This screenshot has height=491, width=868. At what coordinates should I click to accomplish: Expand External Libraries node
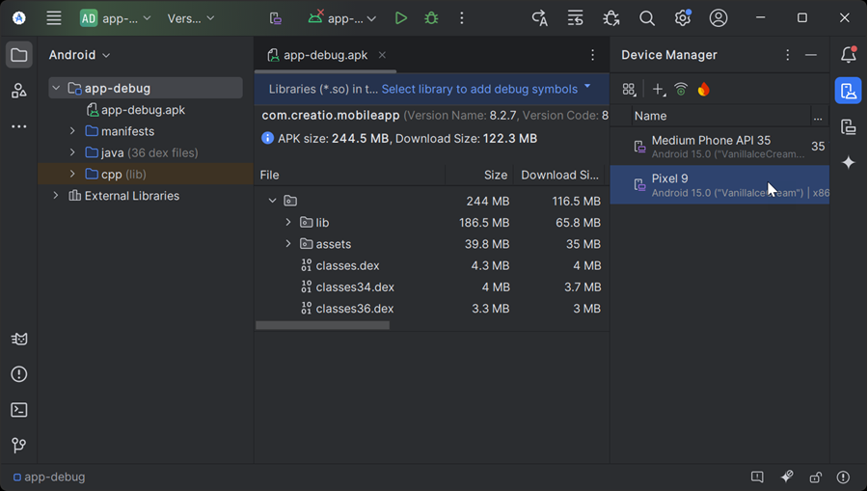pyautogui.click(x=56, y=196)
